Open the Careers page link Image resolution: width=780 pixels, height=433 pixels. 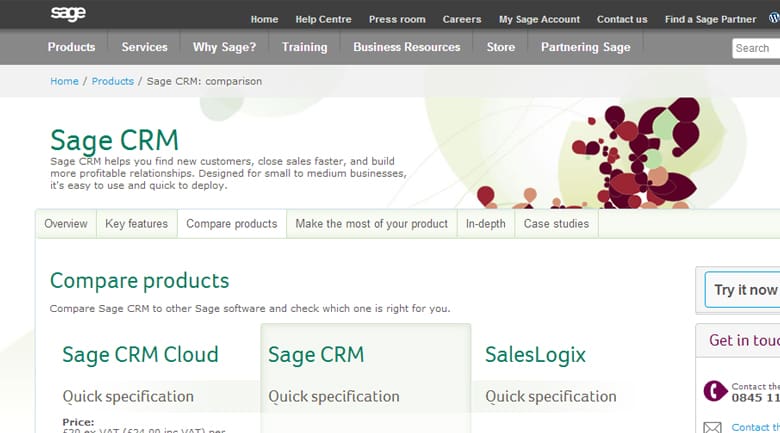[462, 19]
